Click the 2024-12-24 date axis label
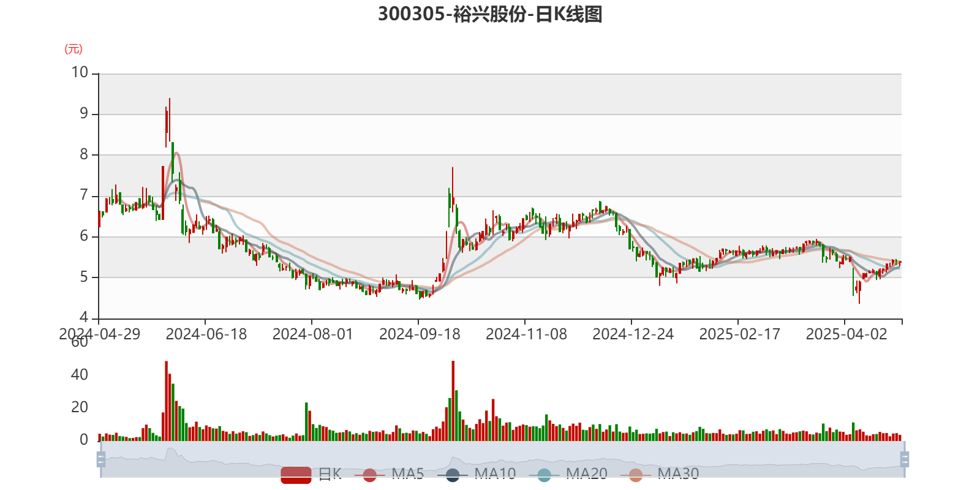Viewport: 980px width, 490px height. pyautogui.click(x=633, y=334)
